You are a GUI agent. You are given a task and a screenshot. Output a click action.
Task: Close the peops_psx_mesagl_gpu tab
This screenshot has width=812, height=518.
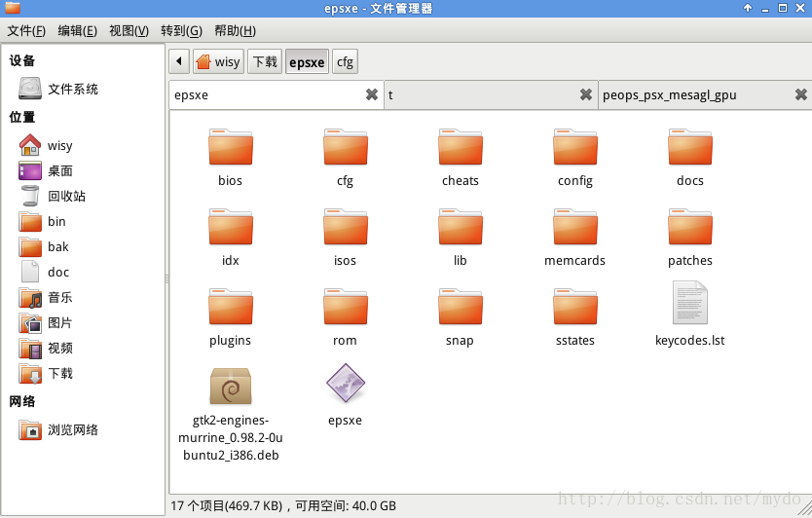coord(800,94)
